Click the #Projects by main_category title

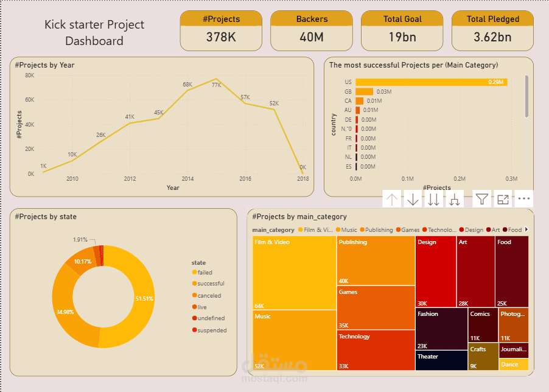[299, 217]
